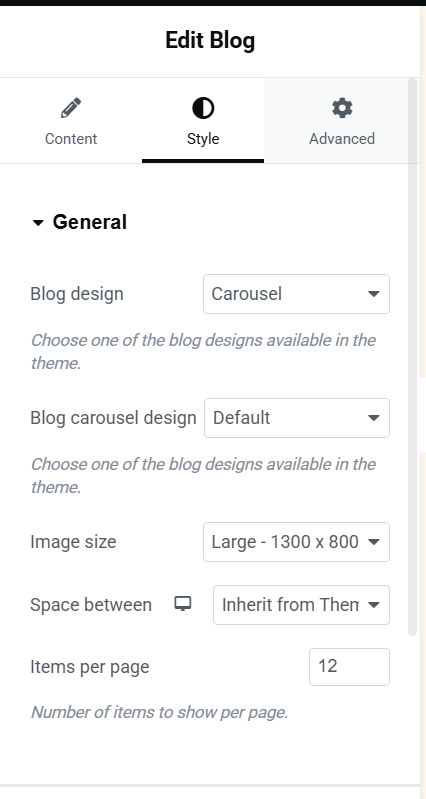The width and height of the screenshot is (426, 799).
Task: Click the General section heading
Action: [90, 222]
